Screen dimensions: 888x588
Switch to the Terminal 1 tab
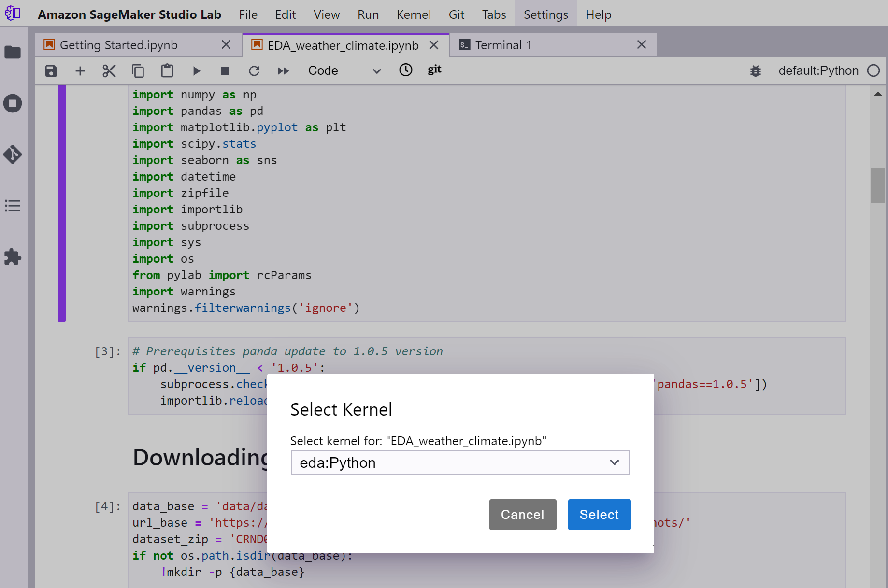click(x=503, y=45)
